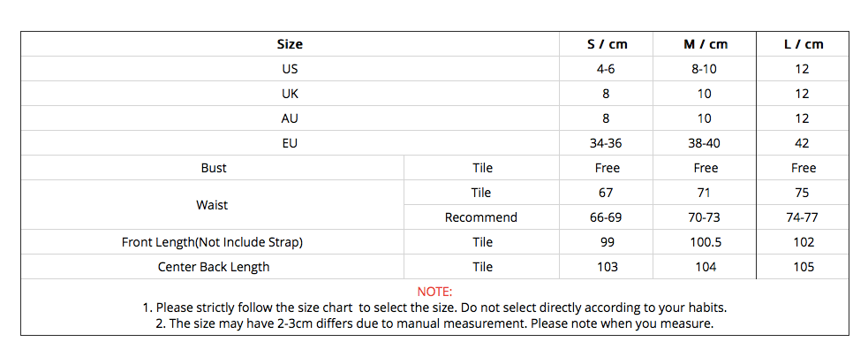Click the US row label
Viewport: 868px width, 342px height.
click(290, 69)
